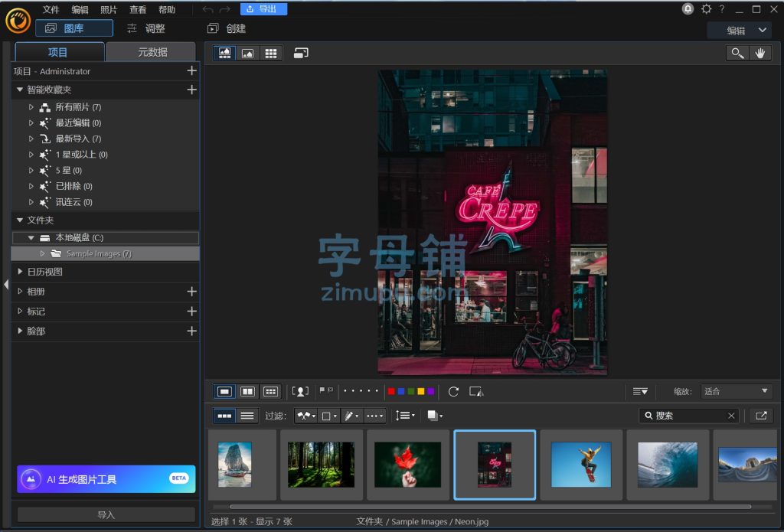This screenshot has width=784, height=532.
Task: Open the star rating filter dropdown
Action: 374,416
